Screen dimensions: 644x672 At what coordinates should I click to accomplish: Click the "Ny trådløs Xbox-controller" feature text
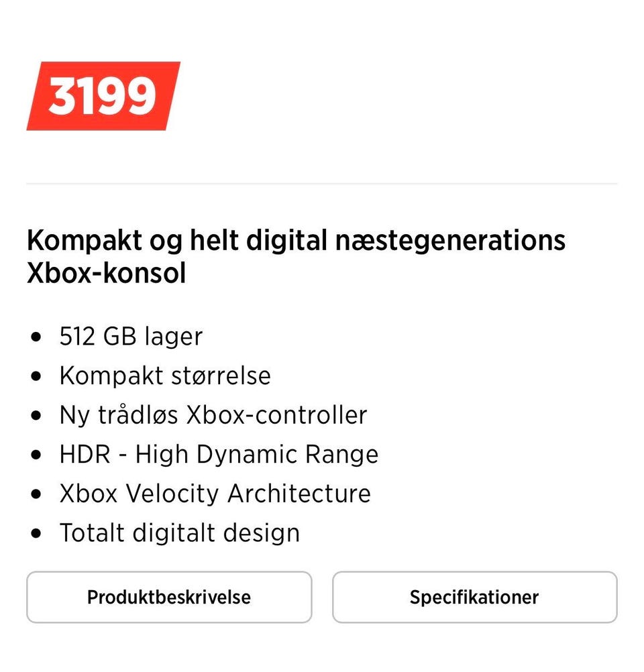tap(213, 415)
